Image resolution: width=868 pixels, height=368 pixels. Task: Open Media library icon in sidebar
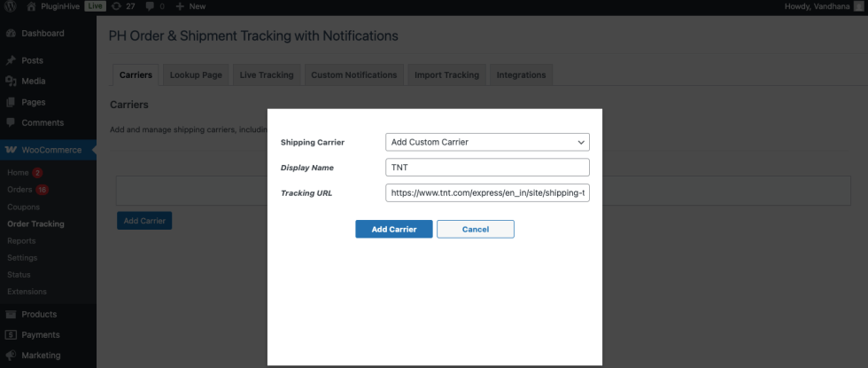[11, 81]
